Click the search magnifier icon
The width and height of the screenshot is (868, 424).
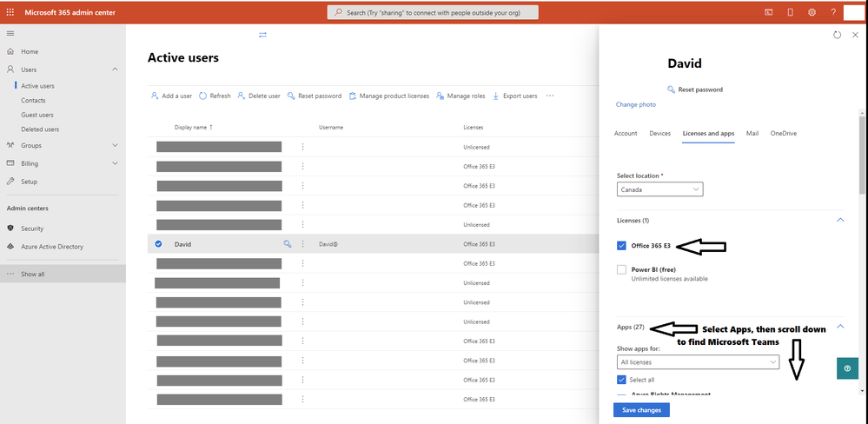pos(338,12)
